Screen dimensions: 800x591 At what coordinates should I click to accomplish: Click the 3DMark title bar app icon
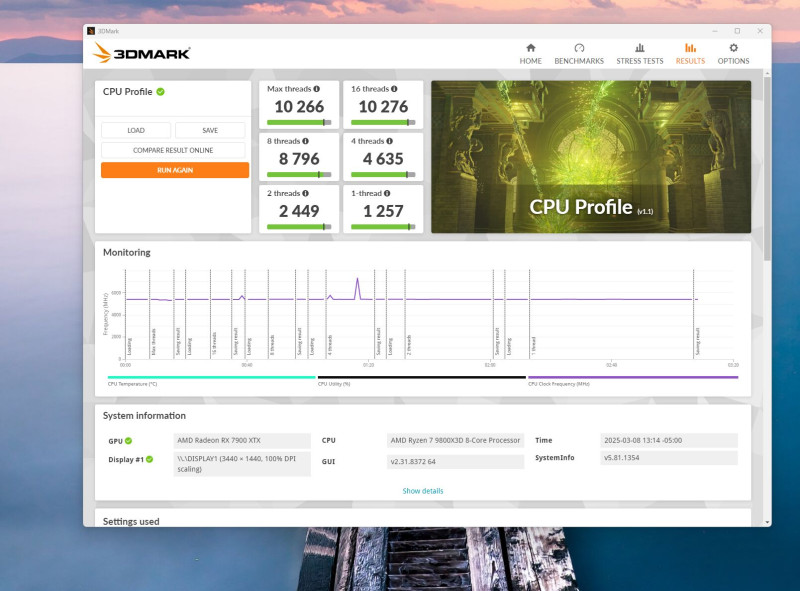tap(91, 31)
